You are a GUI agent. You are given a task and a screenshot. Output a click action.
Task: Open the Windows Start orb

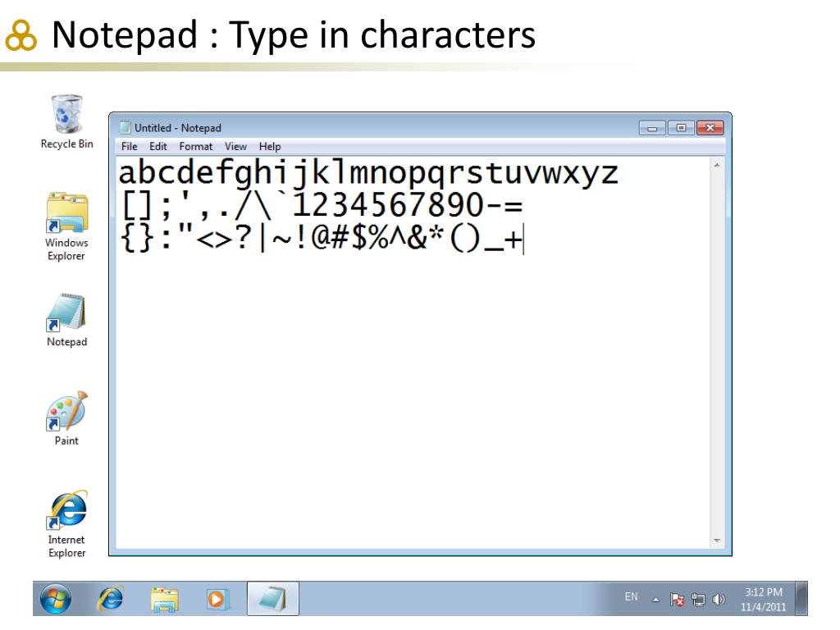pyautogui.click(x=56, y=598)
